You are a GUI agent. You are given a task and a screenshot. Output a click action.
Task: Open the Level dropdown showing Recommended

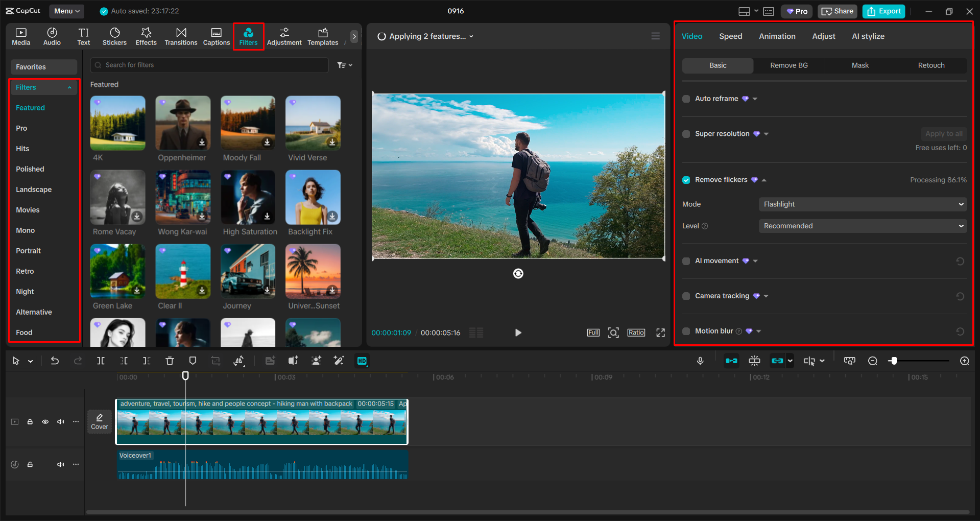point(862,226)
